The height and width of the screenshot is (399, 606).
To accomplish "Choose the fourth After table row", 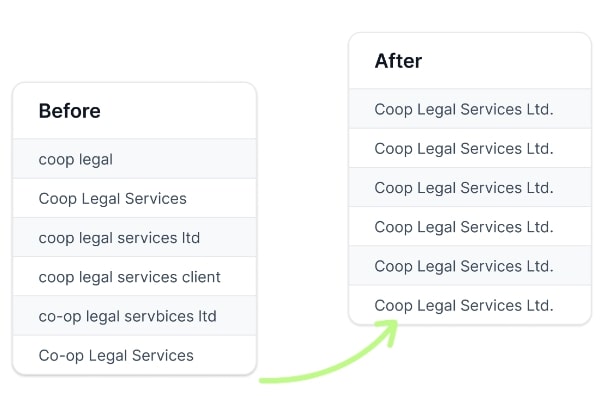I will click(470, 227).
